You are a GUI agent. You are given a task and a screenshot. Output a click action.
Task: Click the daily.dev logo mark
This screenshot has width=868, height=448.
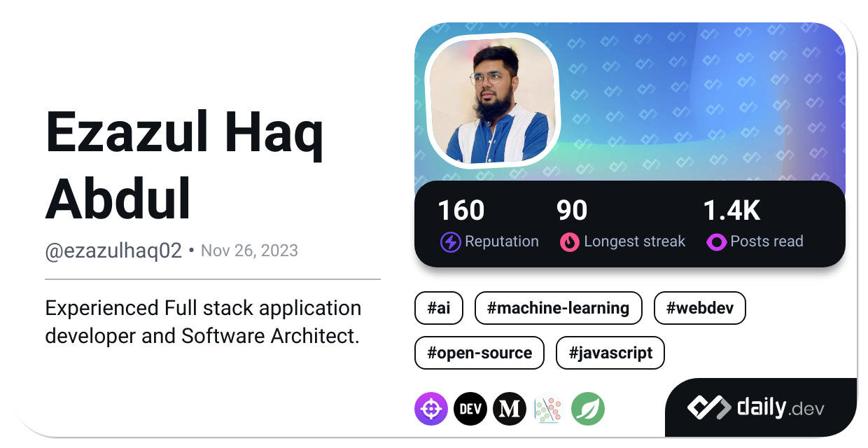(709, 407)
